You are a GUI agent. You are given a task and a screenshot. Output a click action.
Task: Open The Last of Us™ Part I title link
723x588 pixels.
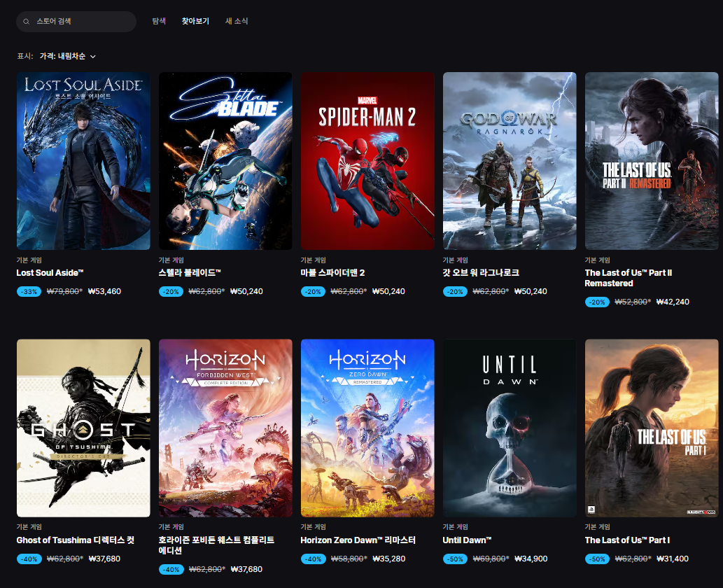[x=627, y=540]
